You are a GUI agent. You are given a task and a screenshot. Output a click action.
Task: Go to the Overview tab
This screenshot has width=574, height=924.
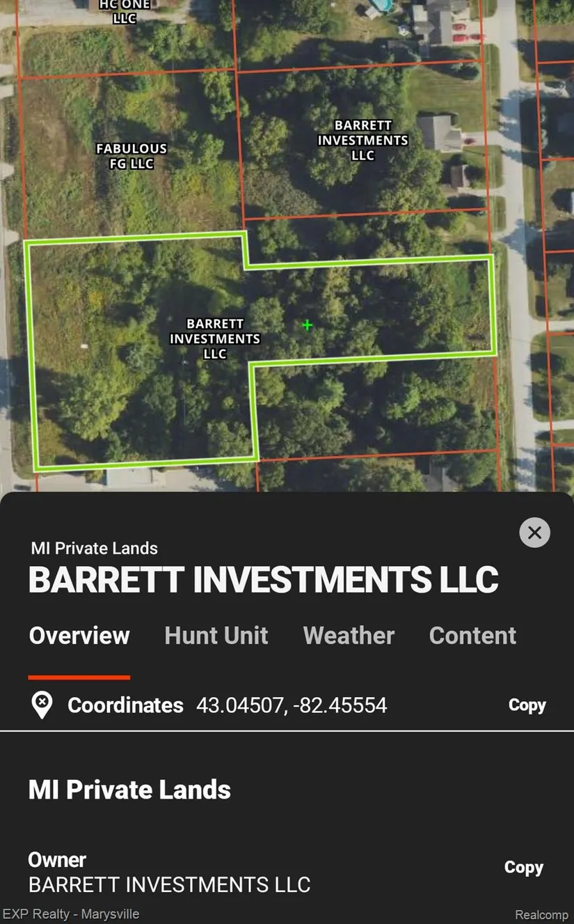79,636
